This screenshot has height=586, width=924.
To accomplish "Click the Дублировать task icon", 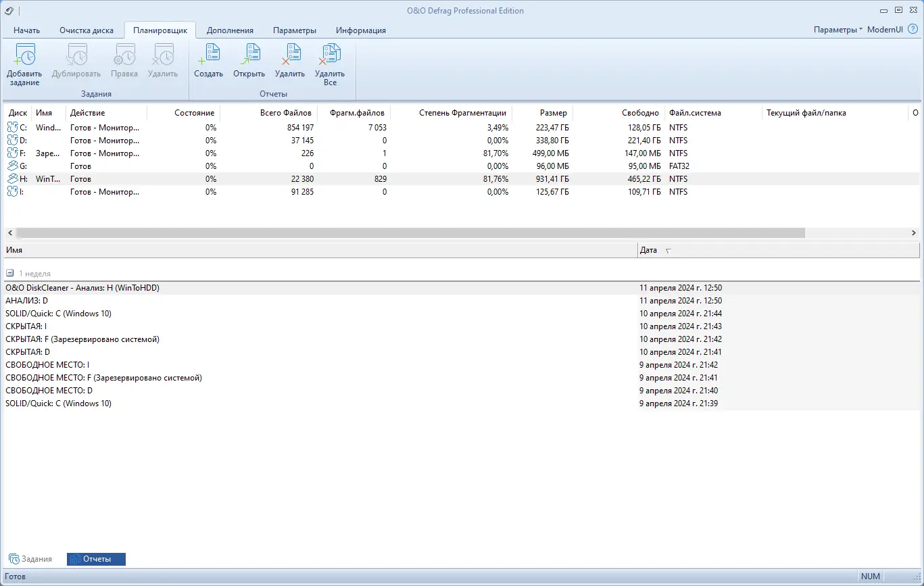I will tap(76, 55).
